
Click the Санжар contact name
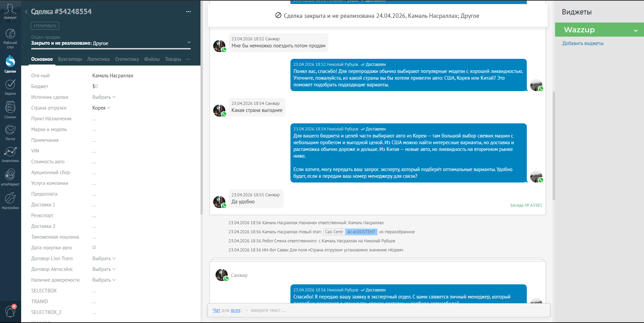pos(239,275)
